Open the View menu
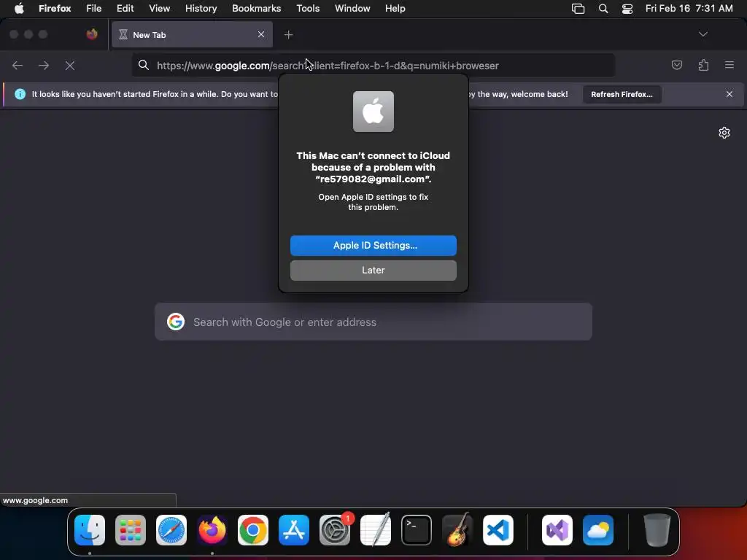747x560 pixels. [159, 8]
